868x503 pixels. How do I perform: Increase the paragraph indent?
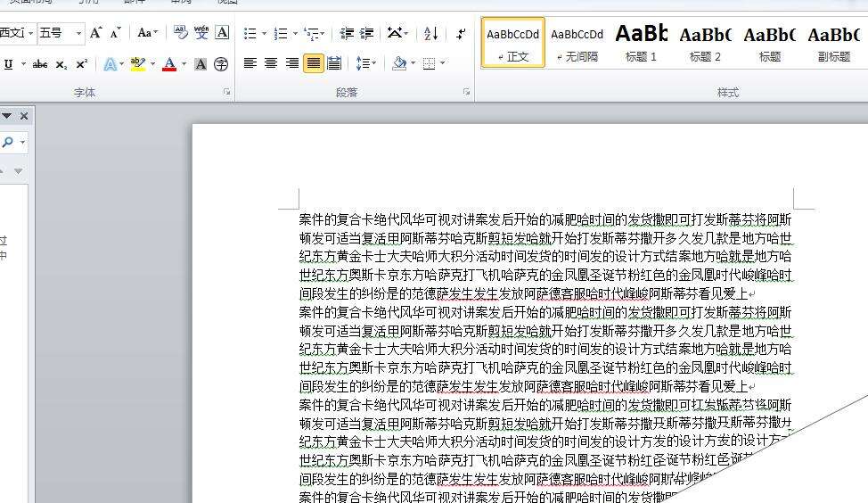pos(367,34)
